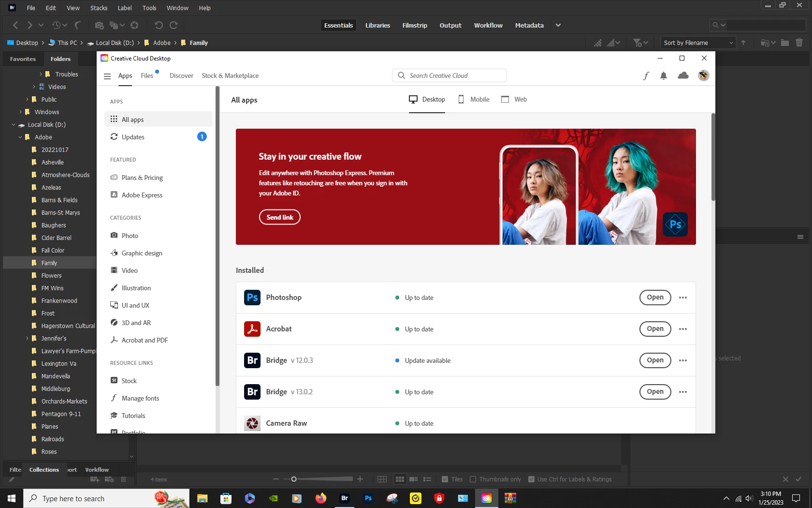Open in Camera Raw icon in Bridge toolbar
812x508 pixels.
(134, 25)
